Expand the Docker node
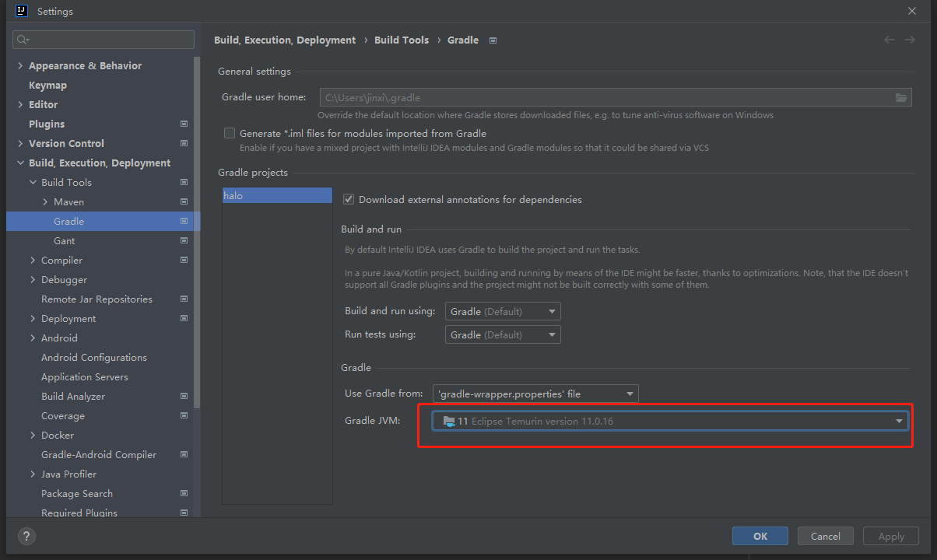This screenshot has width=937, height=560. [33, 435]
